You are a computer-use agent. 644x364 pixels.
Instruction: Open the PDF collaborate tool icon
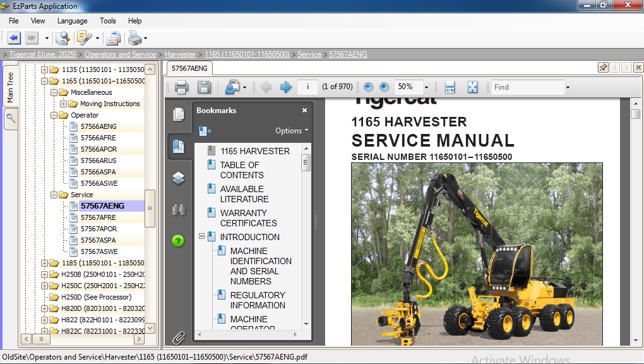(232, 87)
